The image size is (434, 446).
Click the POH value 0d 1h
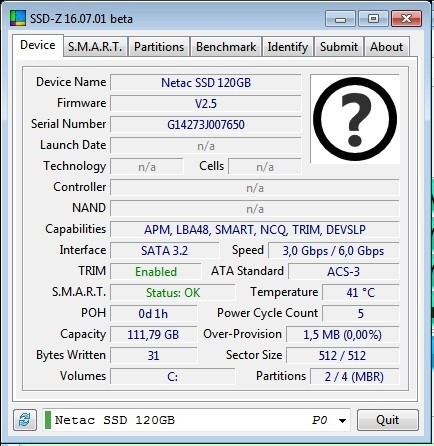pos(154,314)
